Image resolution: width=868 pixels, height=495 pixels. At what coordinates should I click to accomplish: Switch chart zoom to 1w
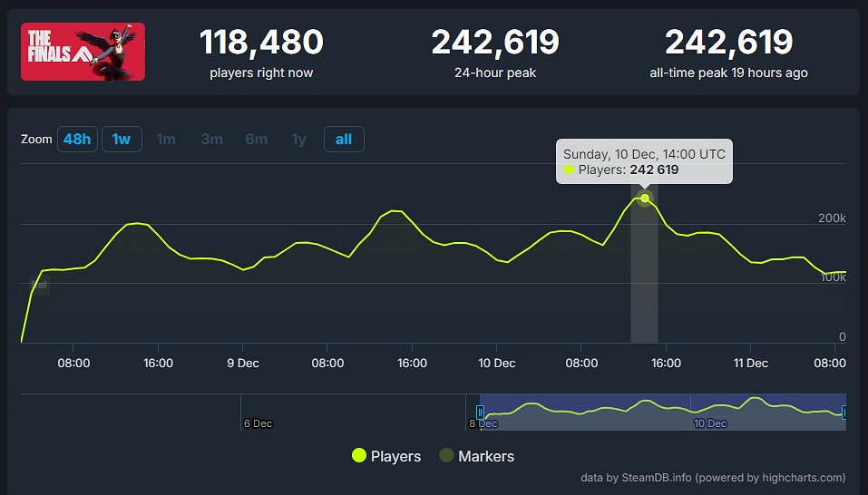122,139
